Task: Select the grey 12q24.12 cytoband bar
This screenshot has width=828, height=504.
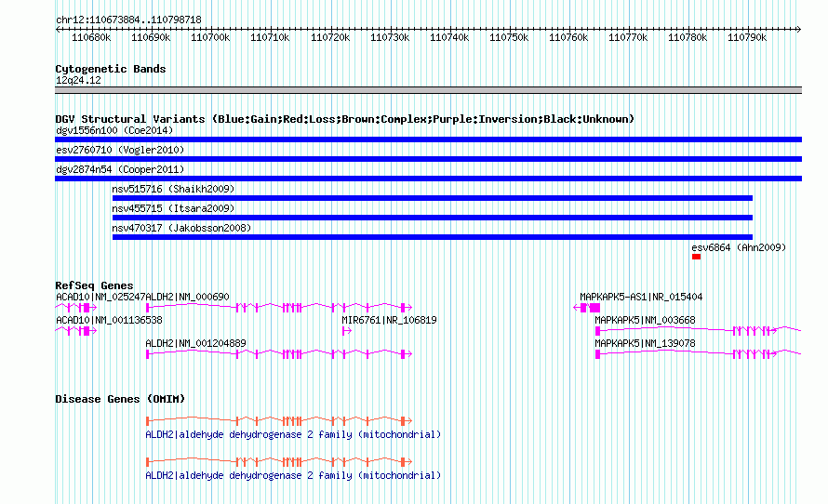Action: tap(428, 90)
